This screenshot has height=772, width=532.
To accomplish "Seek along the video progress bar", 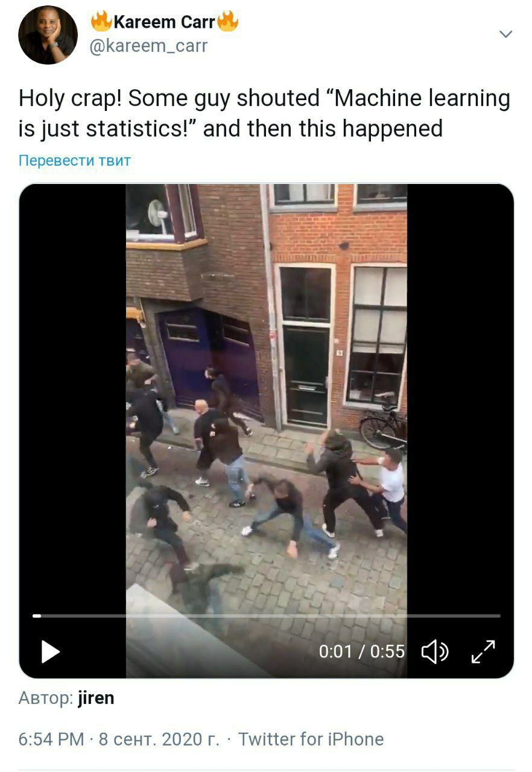I will point(266,616).
